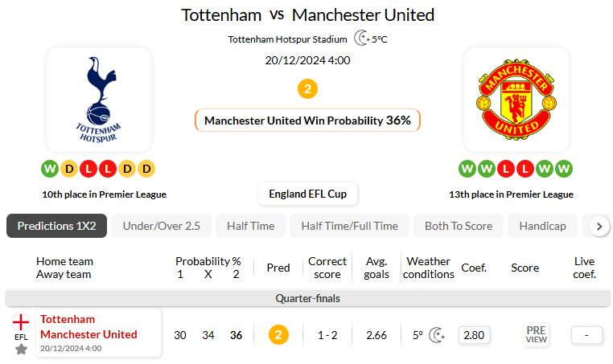Click Tottenham's first green W form badge
The height and width of the screenshot is (364, 613).
click(50, 169)
